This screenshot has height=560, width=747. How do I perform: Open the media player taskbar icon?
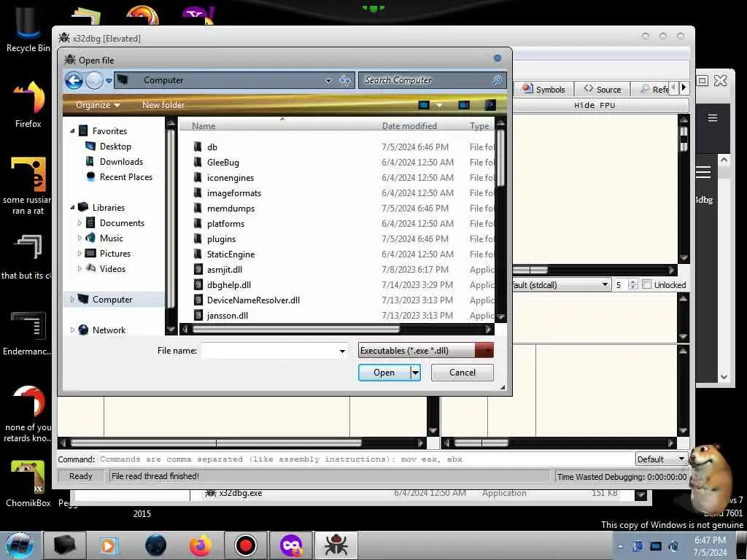point(108,545)
